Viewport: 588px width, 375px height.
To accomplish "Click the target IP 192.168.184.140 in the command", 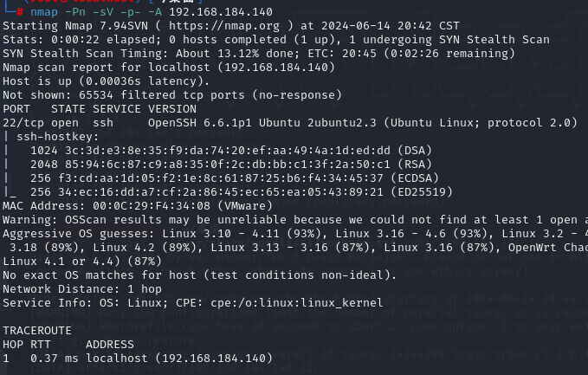I will click(x=221, y=12).
